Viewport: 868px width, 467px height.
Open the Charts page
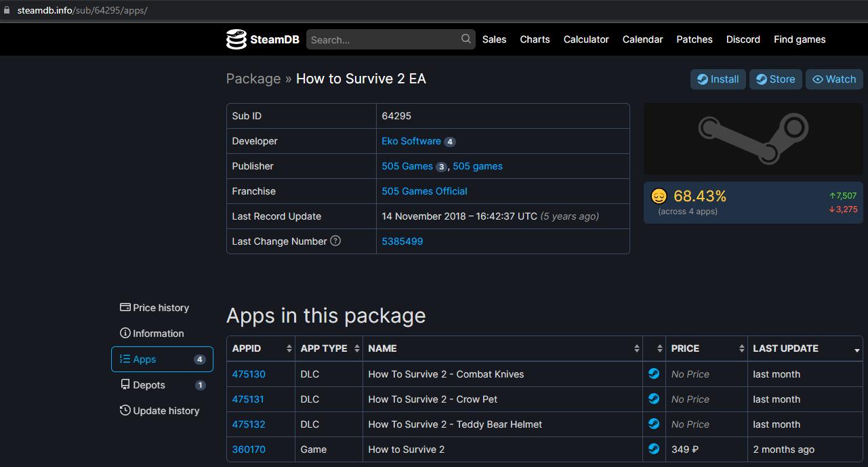click(535, 39)
